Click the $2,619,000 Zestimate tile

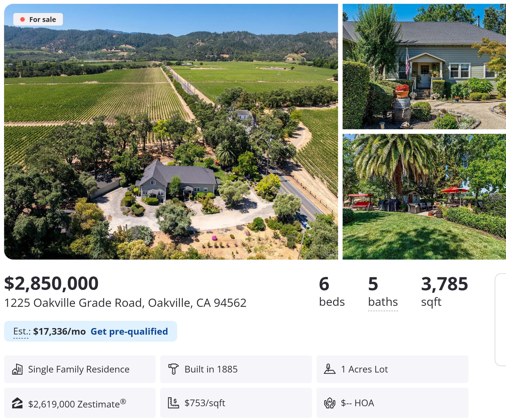[x=80, y=403]
